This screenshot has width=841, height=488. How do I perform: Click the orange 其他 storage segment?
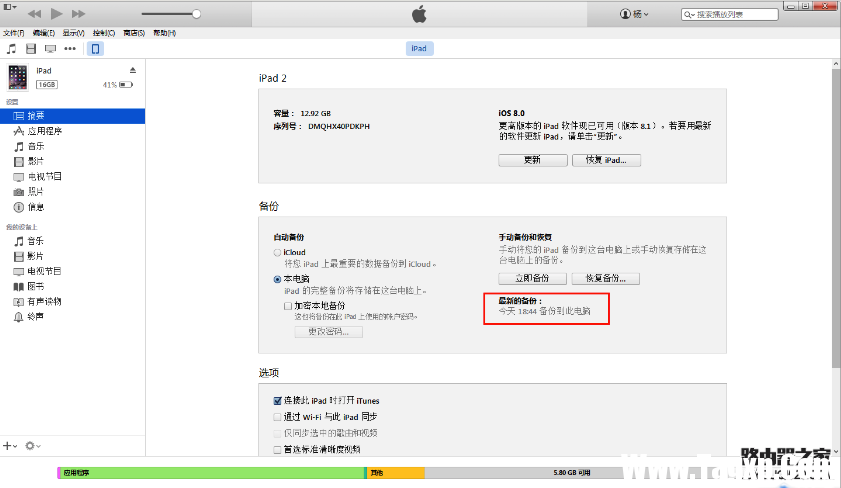[x=396, y=472]
